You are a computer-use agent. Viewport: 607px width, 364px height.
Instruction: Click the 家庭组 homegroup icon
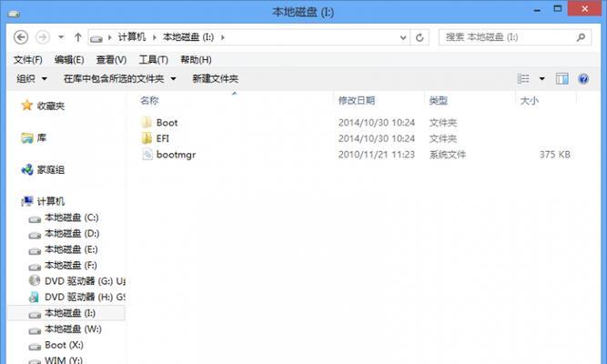point(27,169)
